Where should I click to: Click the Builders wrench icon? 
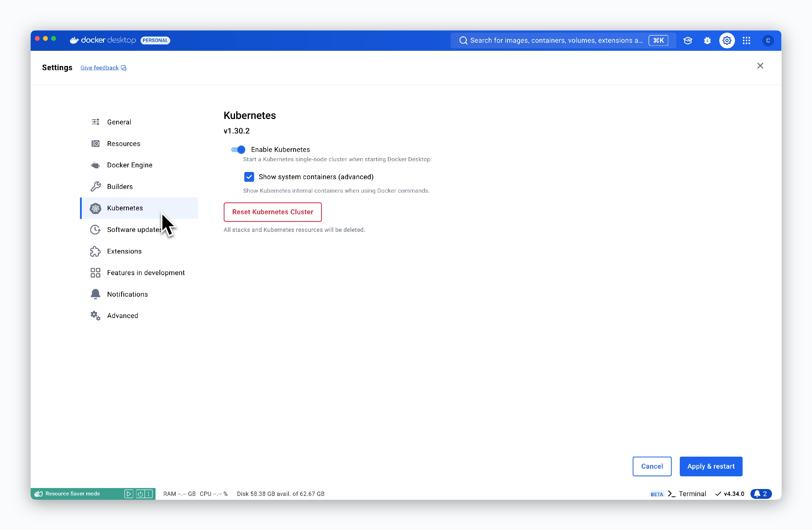click(x=95, y=187)
